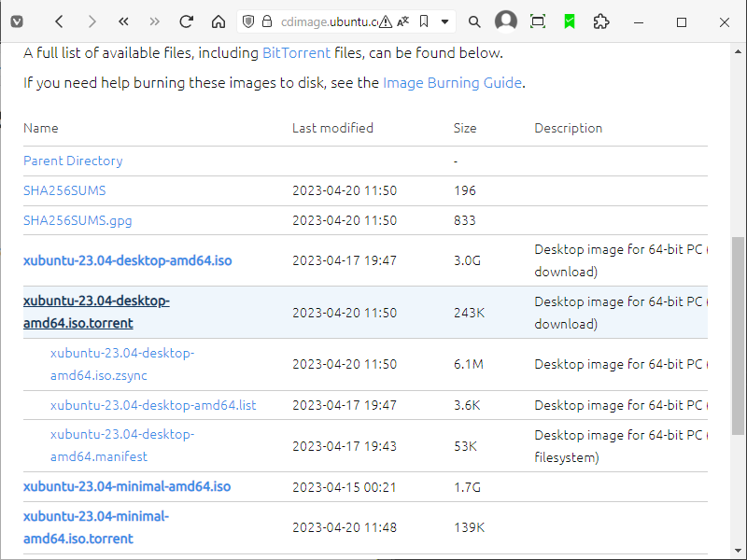Open the extensions puzzle menu

601,21
